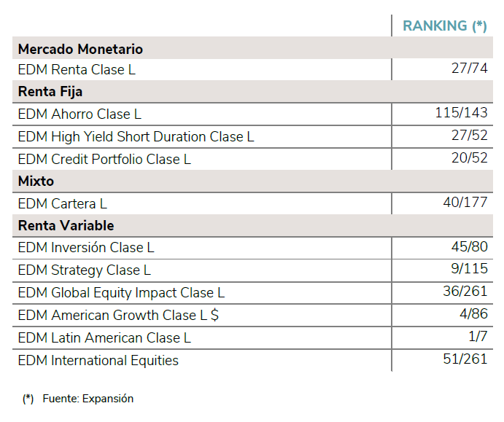Click the EDM Credit Portfolio Clase L entry
504x422 pixels.
104,159
